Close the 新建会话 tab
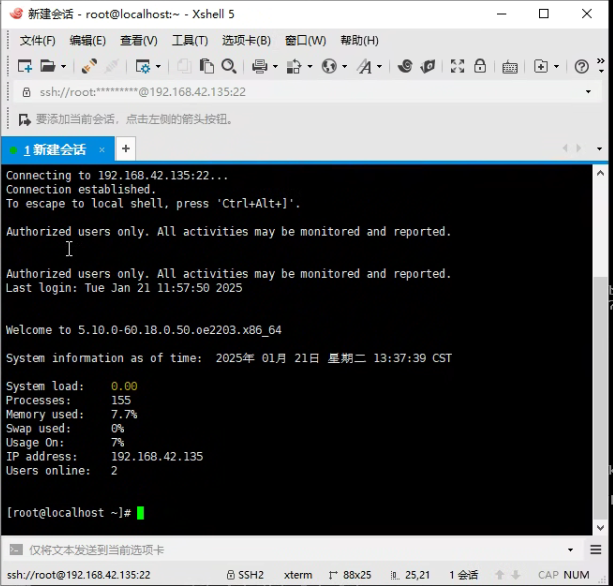Screen dimensions: 613x586 click(x=102, y=150)
